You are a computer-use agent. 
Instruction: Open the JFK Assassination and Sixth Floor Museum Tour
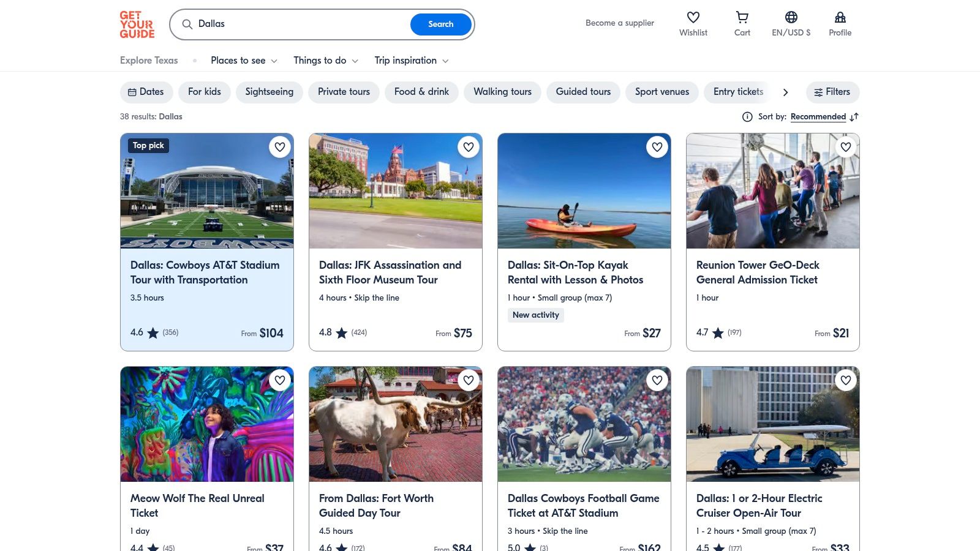click(390, 272)
